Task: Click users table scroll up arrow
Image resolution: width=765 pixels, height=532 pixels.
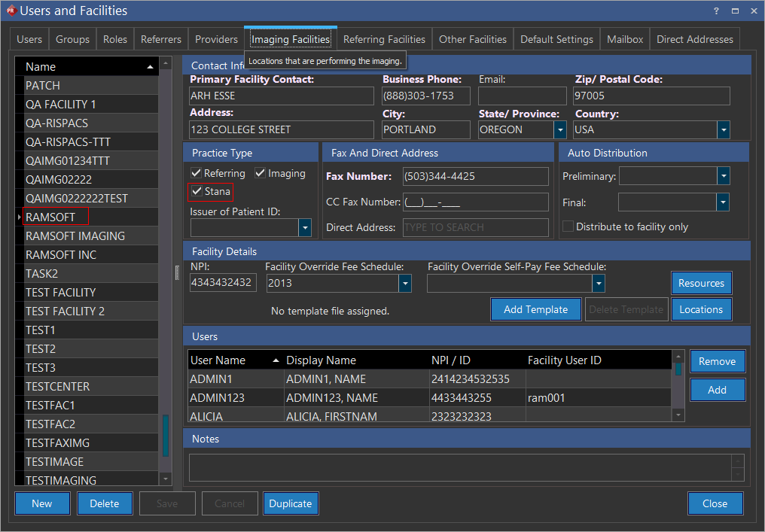Action: (678, 356)
